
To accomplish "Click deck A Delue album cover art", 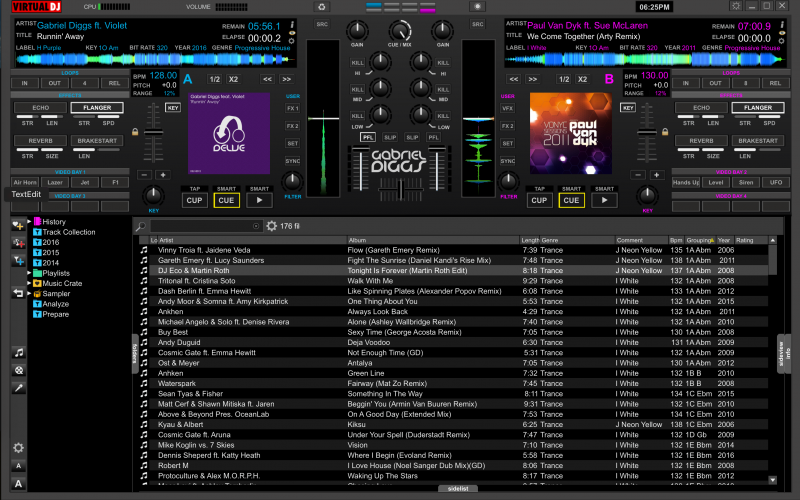I will click(229, 133).
